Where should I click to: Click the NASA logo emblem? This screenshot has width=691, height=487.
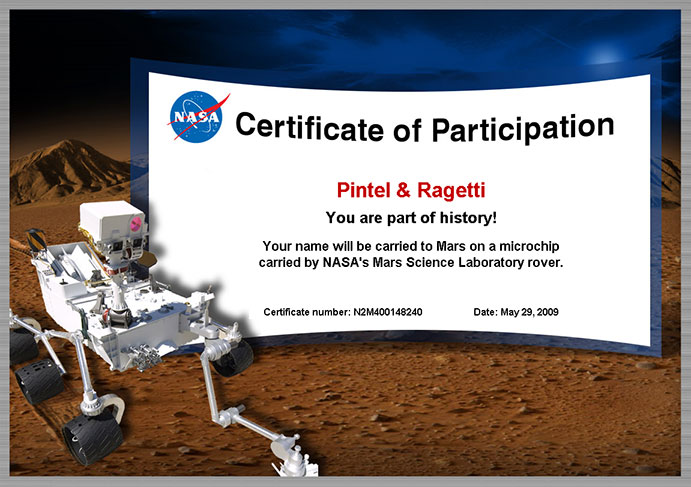coord(195,116)
